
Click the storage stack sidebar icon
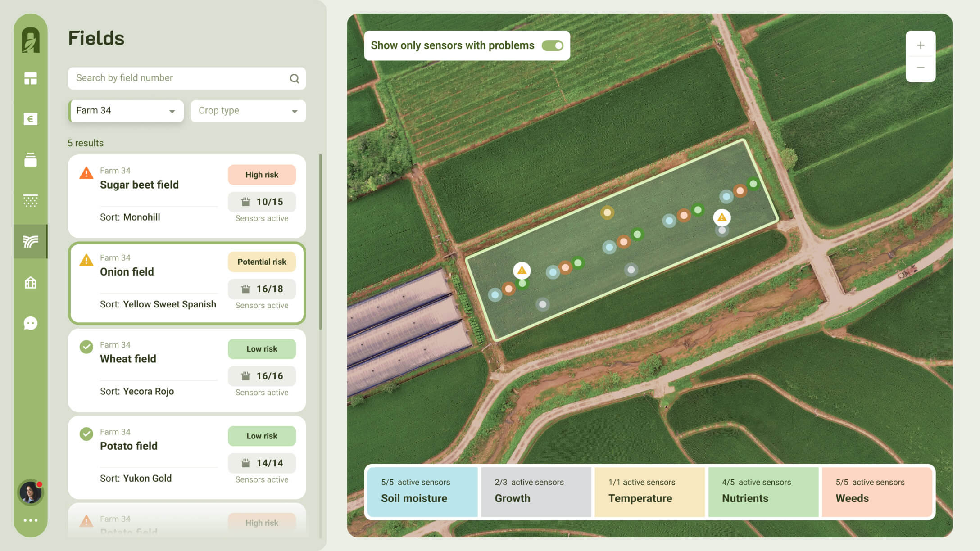tap(30, 160)
